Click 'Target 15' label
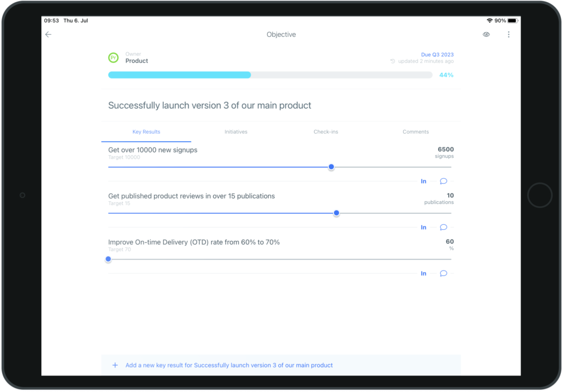Screen dimensions: 563x392 [119, 203]
